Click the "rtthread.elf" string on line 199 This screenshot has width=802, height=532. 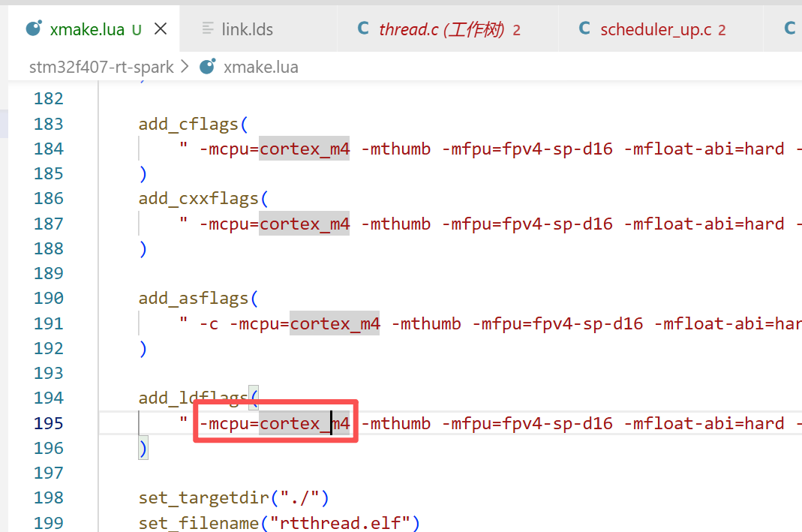point(340,523)
